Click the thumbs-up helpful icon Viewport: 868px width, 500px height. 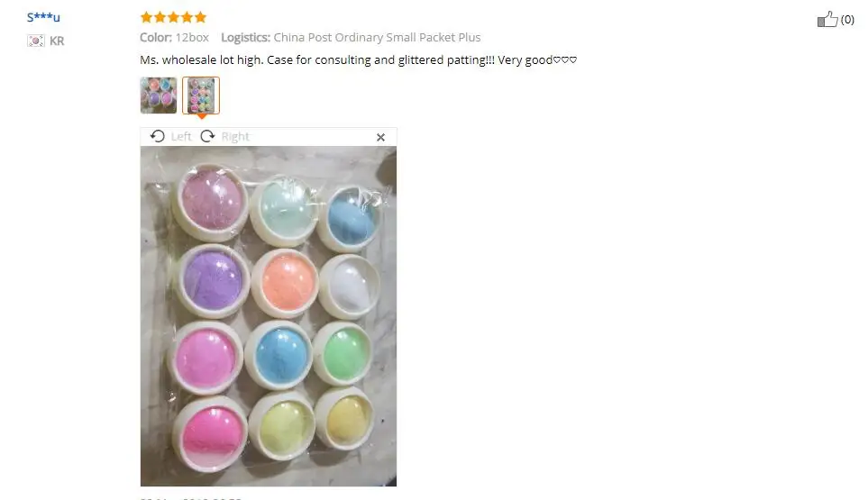[x=827, y=19]
